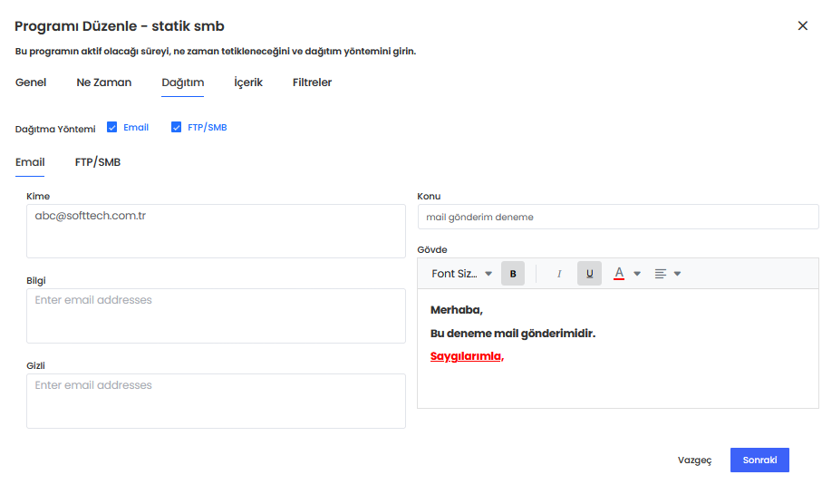Uncheck the Email distribution checkbox
The width and height of the screenshot is (822, 504).
coord(112,128)
